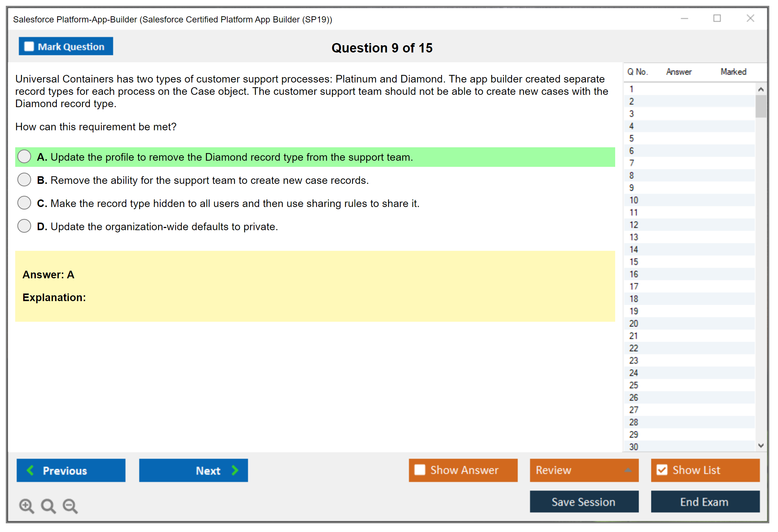Click the reset zoom magnifier icon

coord(48,506)
